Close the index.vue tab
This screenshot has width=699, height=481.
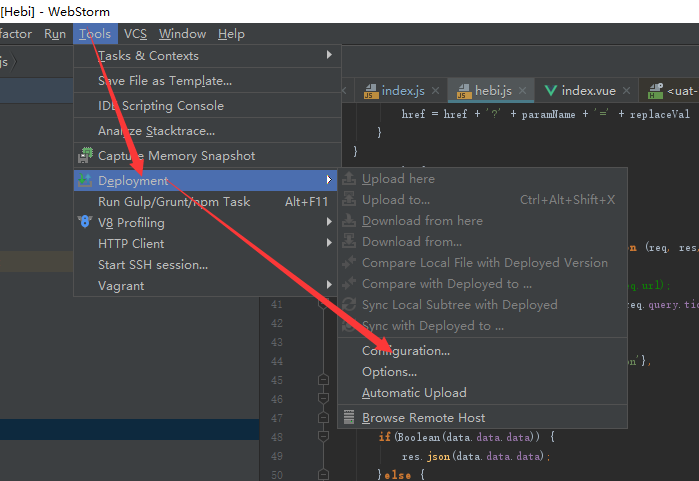tap(626, 90)
